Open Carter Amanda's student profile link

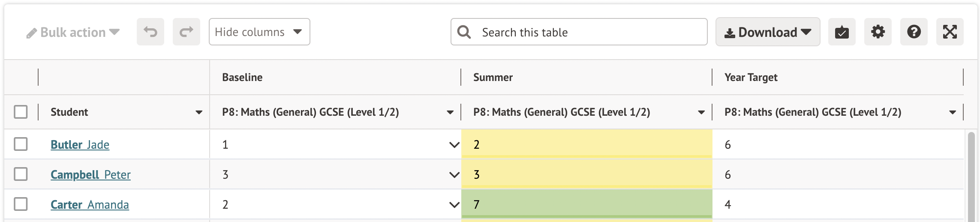tap(90, 205)
